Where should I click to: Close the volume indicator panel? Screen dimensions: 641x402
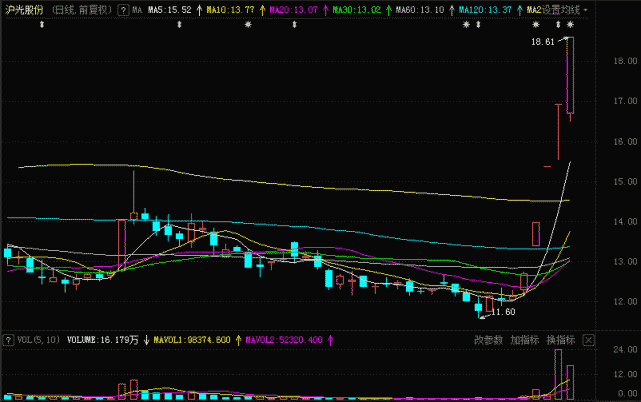coord(588,340)
